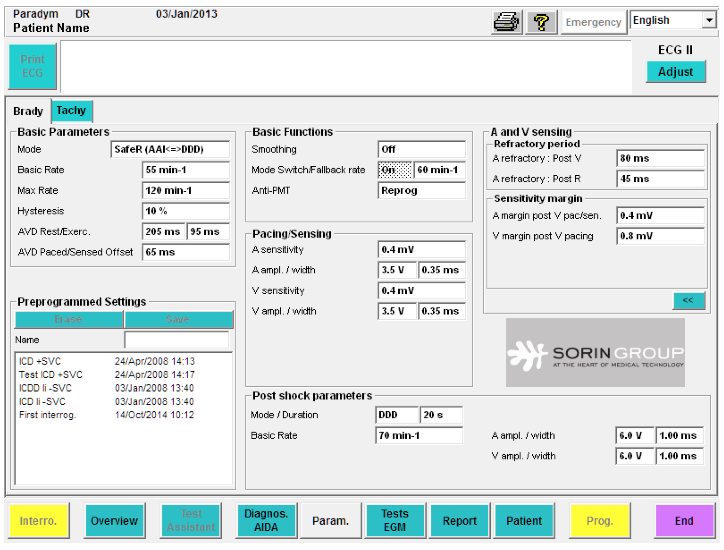Open Mode field SafeR (AAI<=>DDD)
The image size is (724, 550).
coord(170,149)
